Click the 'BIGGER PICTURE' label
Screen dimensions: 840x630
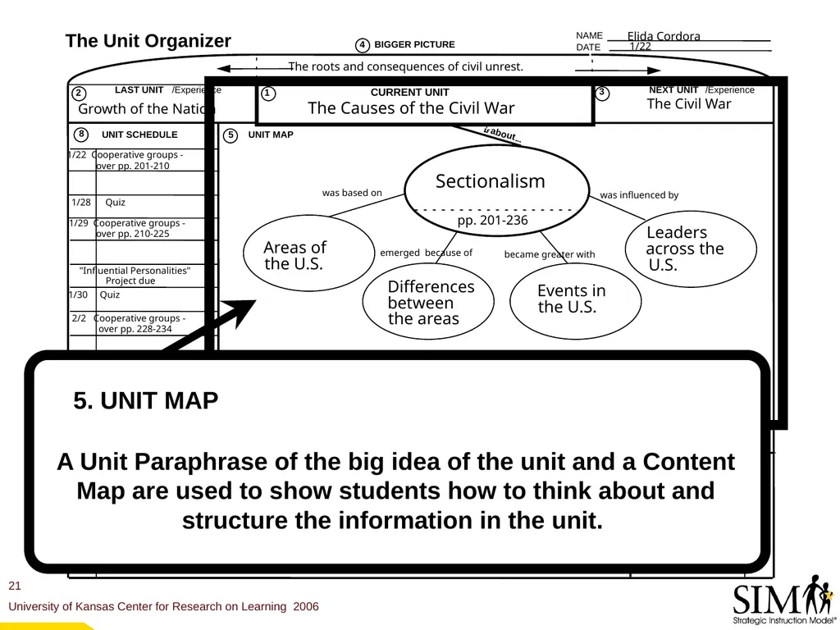(x=414, y=44)
